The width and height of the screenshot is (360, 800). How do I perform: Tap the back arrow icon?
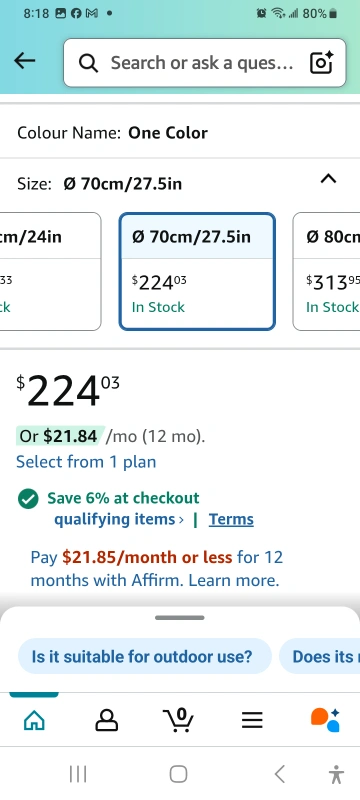[24, 61]
